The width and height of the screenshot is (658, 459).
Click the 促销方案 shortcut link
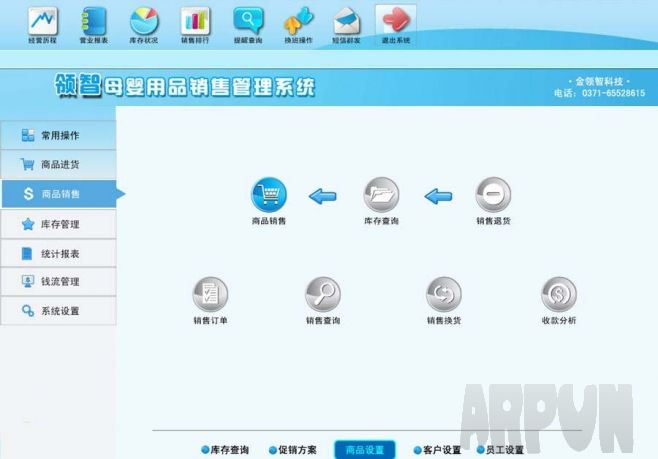point(293,450)
